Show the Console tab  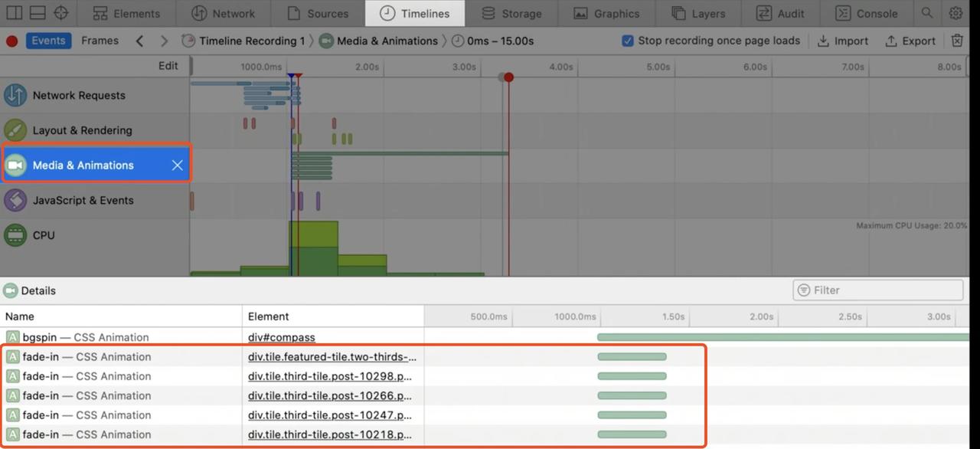[x=867, y=13]
